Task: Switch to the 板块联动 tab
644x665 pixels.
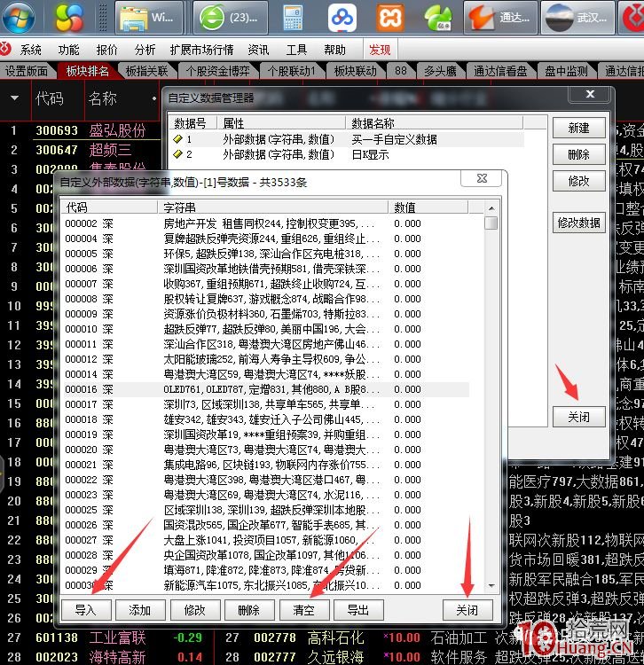Action: (x=356, y=71)
